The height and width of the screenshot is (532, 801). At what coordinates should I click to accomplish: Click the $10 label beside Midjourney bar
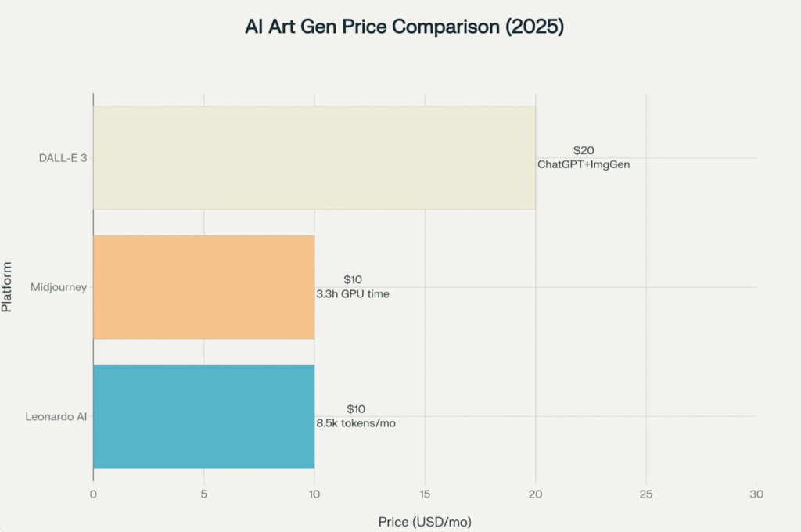tap(353, 279)
